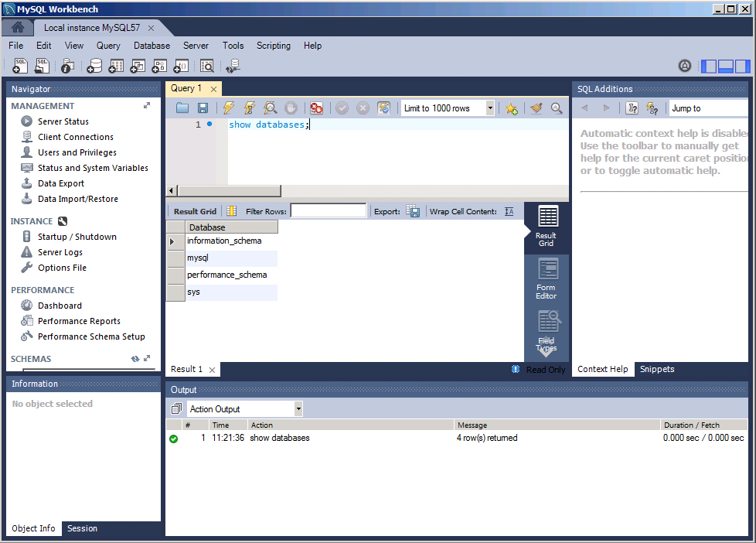This screenshot has height=543, width=756.
Task: Open find panel magnifier icon
Action: coord(557,108)
